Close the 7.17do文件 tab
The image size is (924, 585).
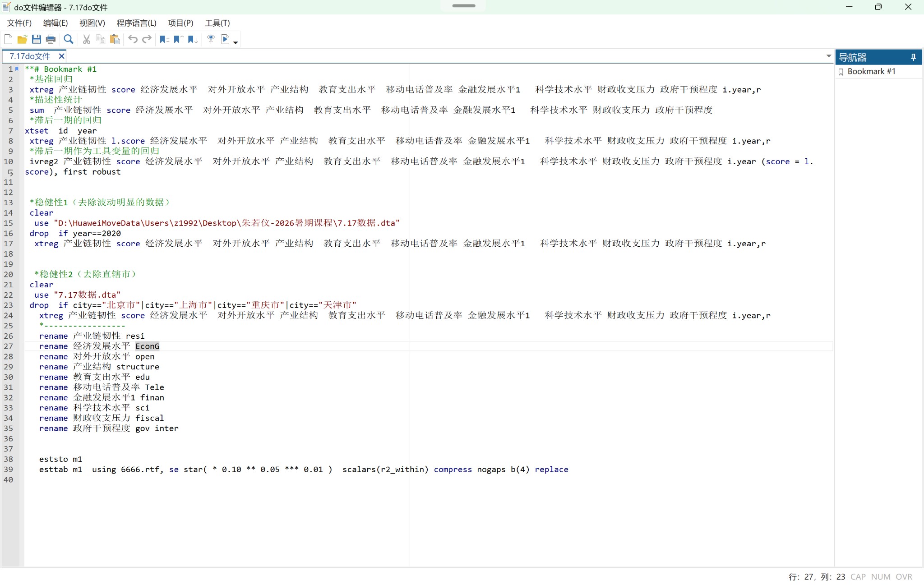coord(62,56)
